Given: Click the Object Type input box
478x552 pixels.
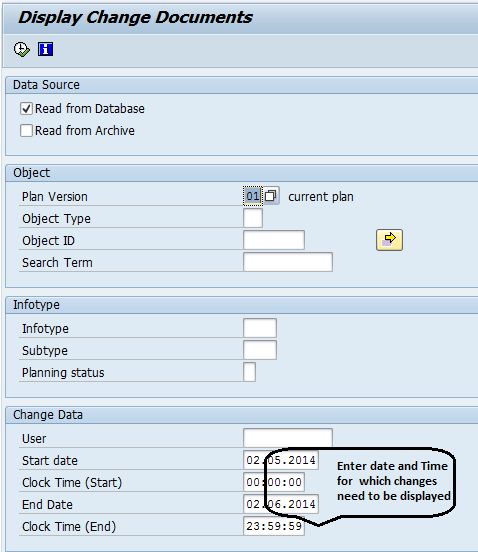Looking at the screenshot, I should pyautogui.click(x=253, y=218).
